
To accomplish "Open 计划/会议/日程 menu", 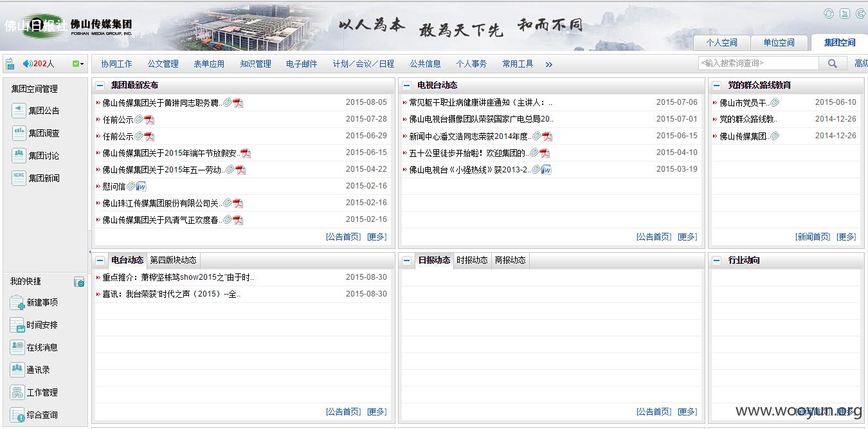I will [x=363, y=64].
